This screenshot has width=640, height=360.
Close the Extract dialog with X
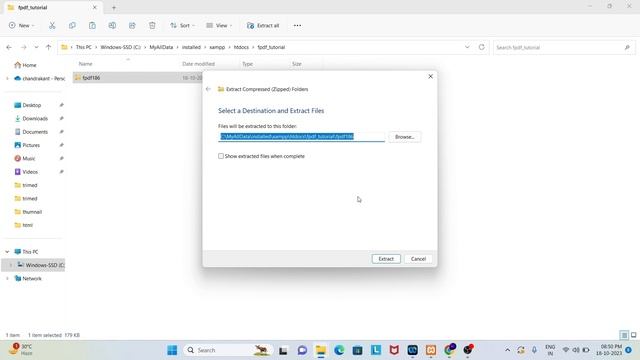[x=430, y=76]
